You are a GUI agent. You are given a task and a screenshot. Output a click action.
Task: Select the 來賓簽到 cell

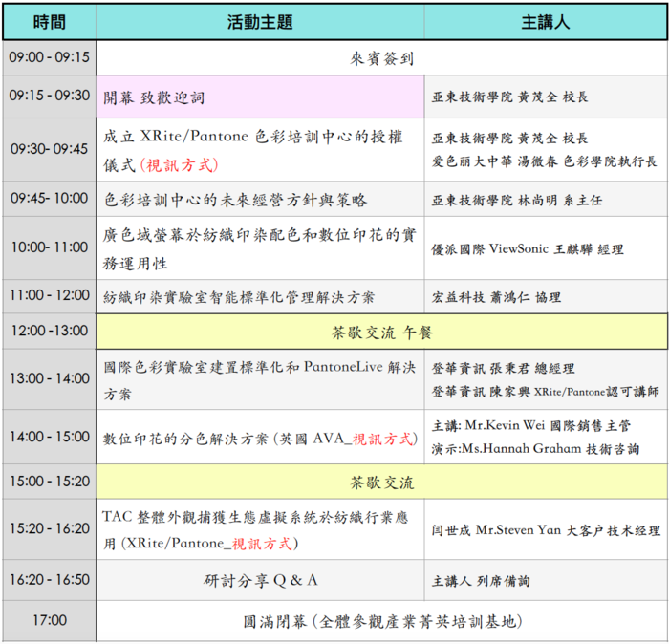pos(381,58)
